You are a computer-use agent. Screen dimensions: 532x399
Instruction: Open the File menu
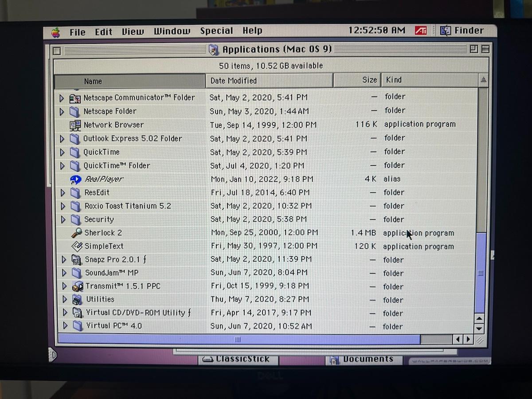[x=78, y=32]
